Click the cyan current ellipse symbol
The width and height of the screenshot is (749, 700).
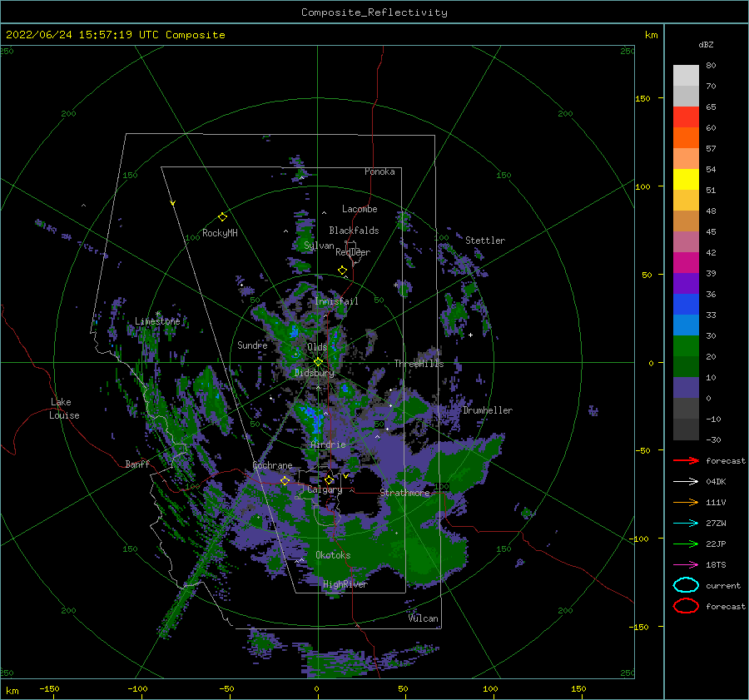(686, 585)
